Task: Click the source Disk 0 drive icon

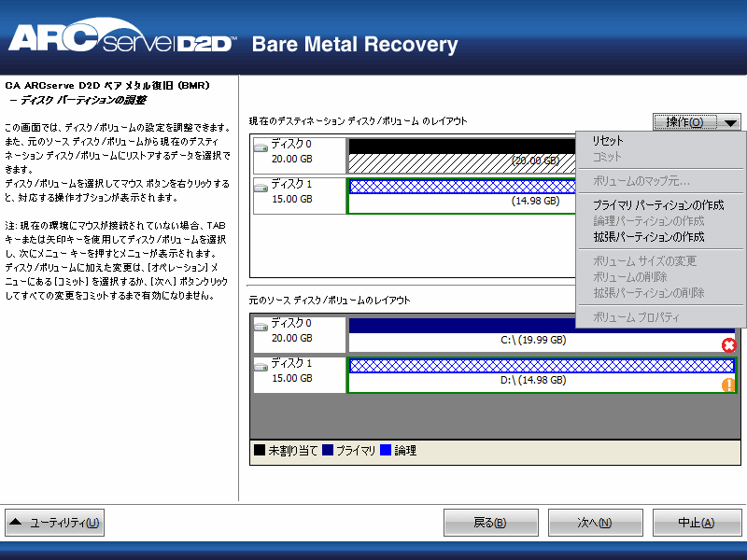Action: (x=261, y=327)
